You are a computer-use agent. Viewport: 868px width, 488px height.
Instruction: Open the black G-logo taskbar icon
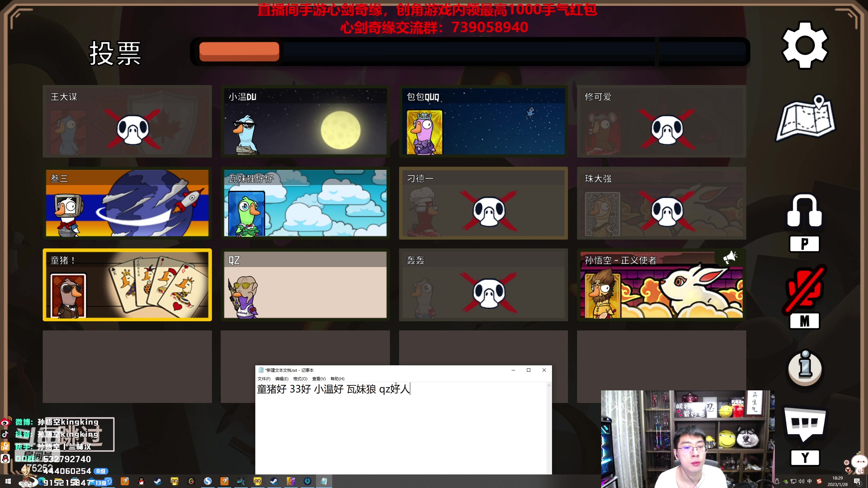[x=191, y=481]
